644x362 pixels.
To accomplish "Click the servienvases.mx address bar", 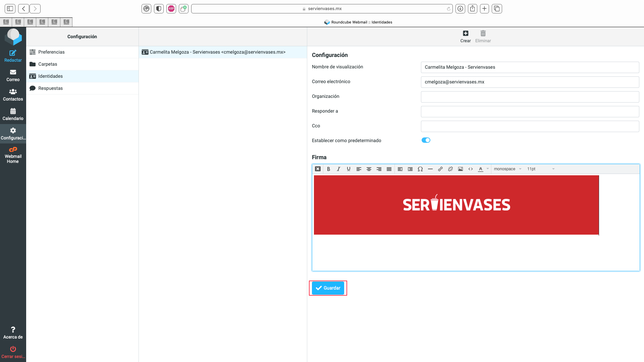I will (322, 9).
